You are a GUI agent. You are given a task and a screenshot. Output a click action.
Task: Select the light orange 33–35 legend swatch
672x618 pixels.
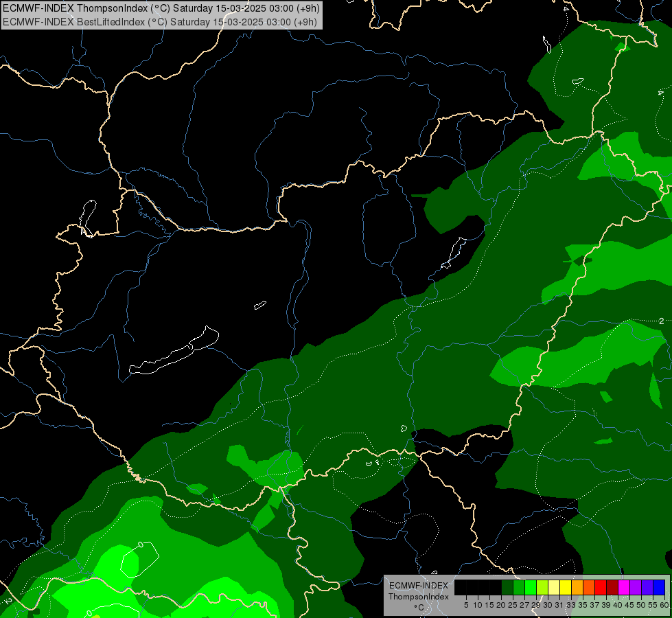(577, 587)
